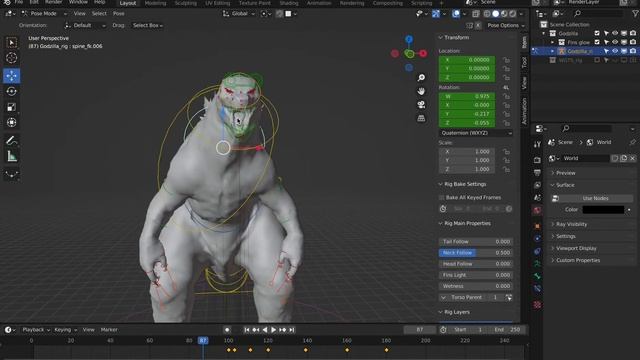Switch to rendered viewport shading
The width and height of the screenshot is (640, 360).
[x=513, y=14]
